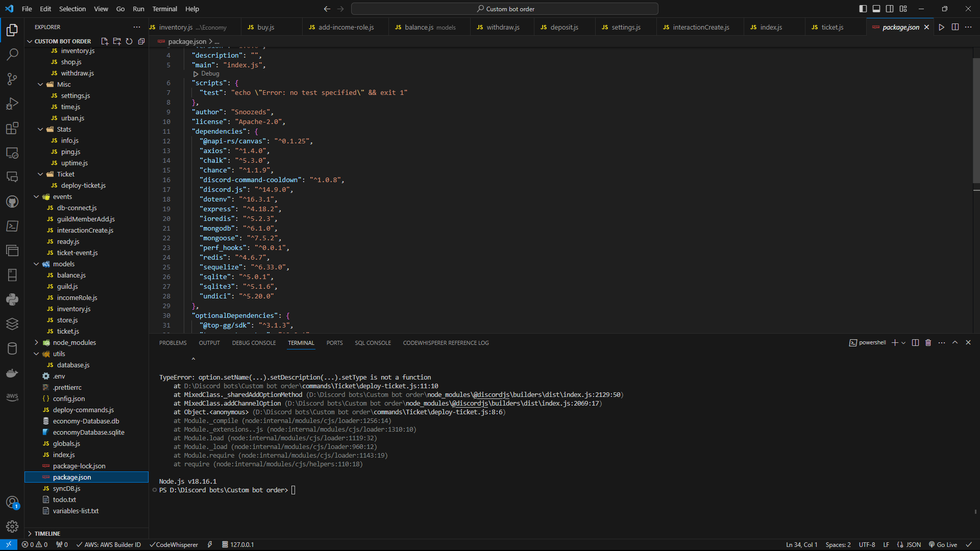
Task: Click the UTF-8 encoding indicator
Action: (x=867, y=544)
